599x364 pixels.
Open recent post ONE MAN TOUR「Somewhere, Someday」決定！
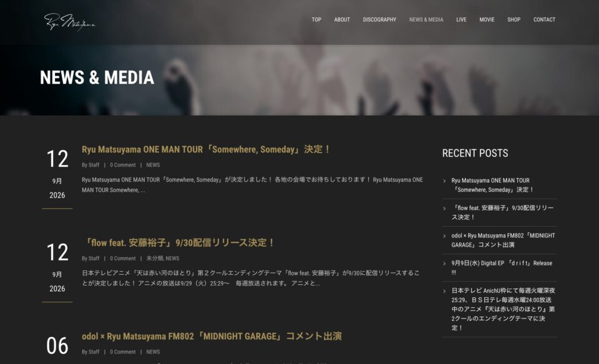coord(492,185)
